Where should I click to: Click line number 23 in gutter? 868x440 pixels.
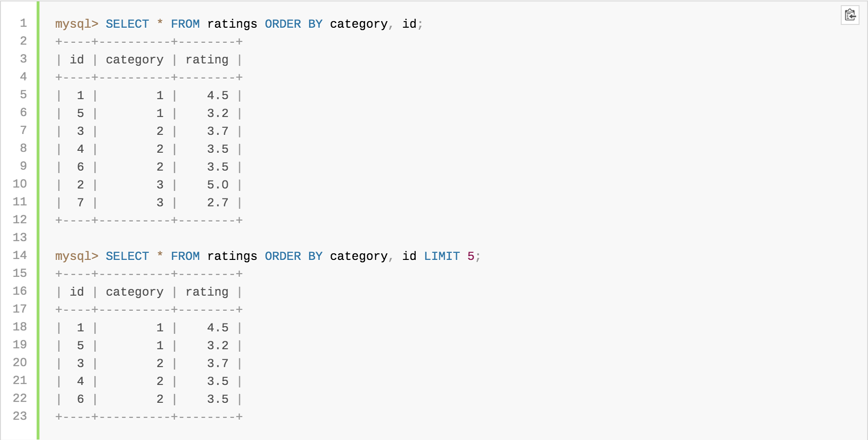[20, 416]
